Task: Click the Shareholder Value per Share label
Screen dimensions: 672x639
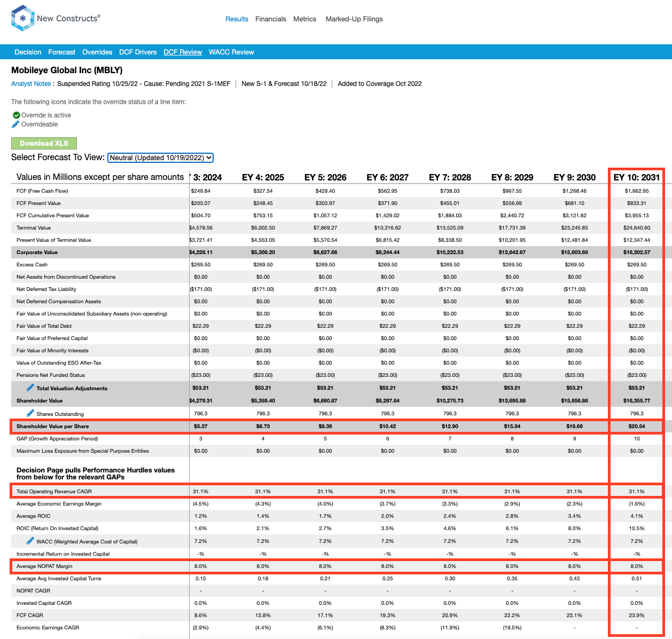Action: (x=53, y=427)
